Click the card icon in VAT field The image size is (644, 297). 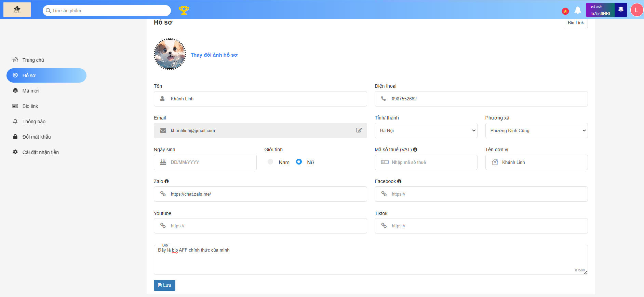point(385,162)
